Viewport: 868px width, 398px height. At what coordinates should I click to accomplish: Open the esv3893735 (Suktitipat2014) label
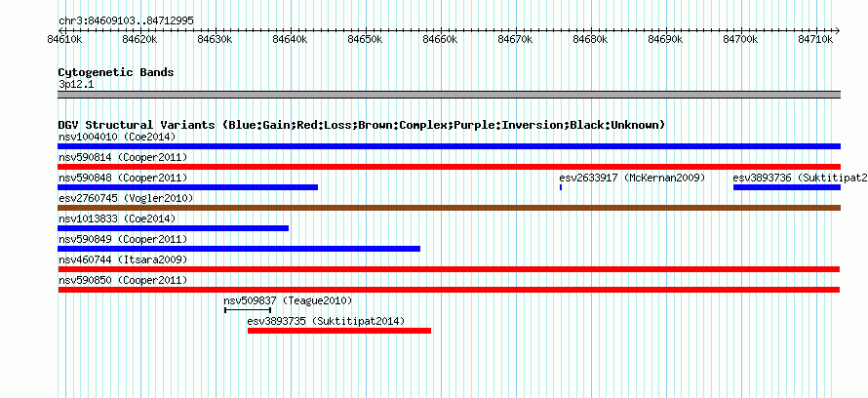pyautogui.click(x=326, y=321)
